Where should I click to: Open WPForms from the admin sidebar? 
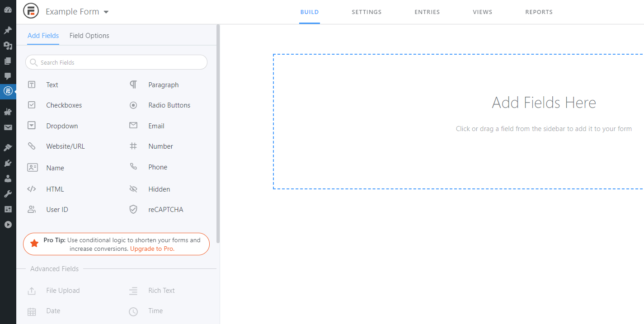[x=8, y=91]
